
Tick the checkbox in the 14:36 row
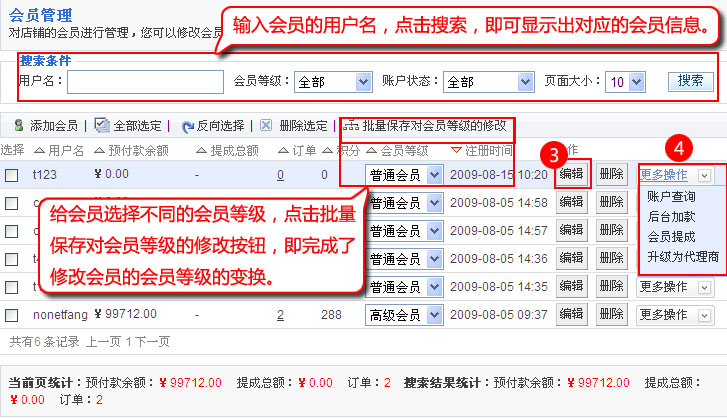point(12,260)
